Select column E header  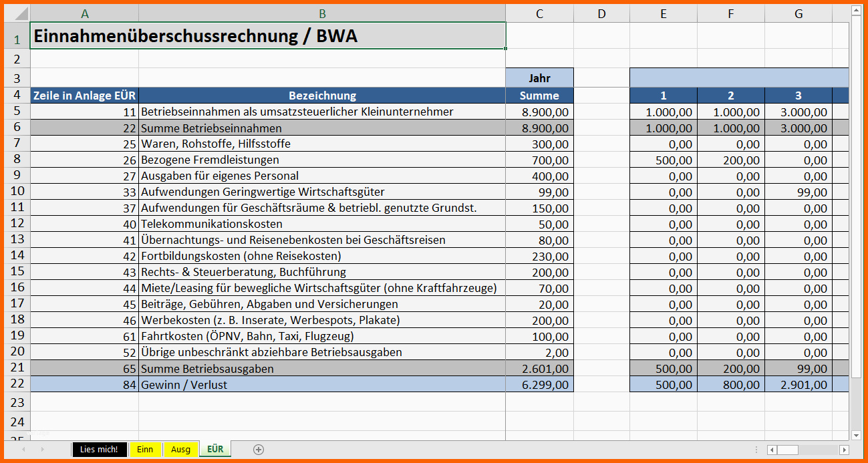pyautogui.click(x=663, y=13)
